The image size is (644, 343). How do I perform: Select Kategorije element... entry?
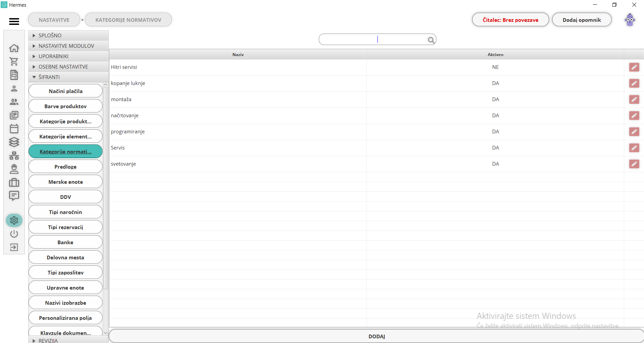pos(66,136)
